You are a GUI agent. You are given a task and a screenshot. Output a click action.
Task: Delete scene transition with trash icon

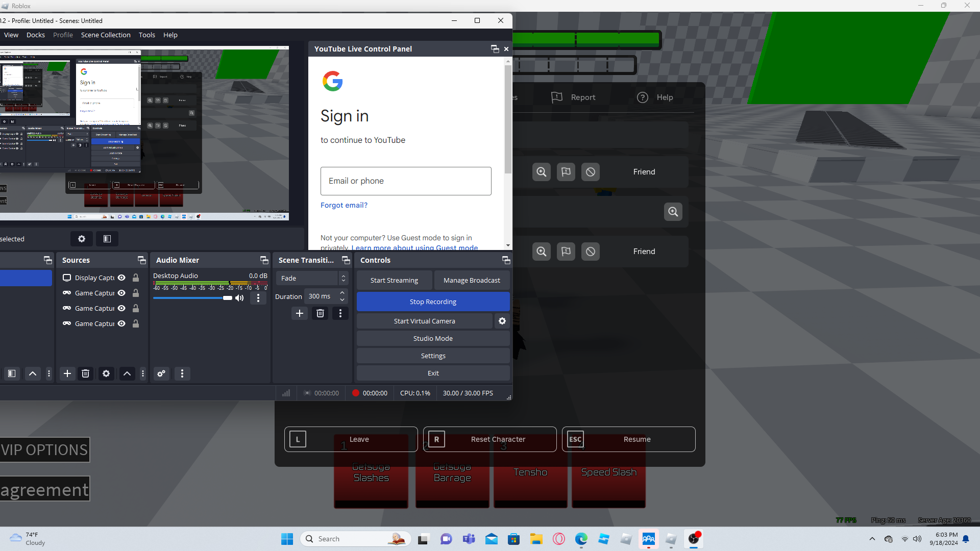[x=320, y=313]
